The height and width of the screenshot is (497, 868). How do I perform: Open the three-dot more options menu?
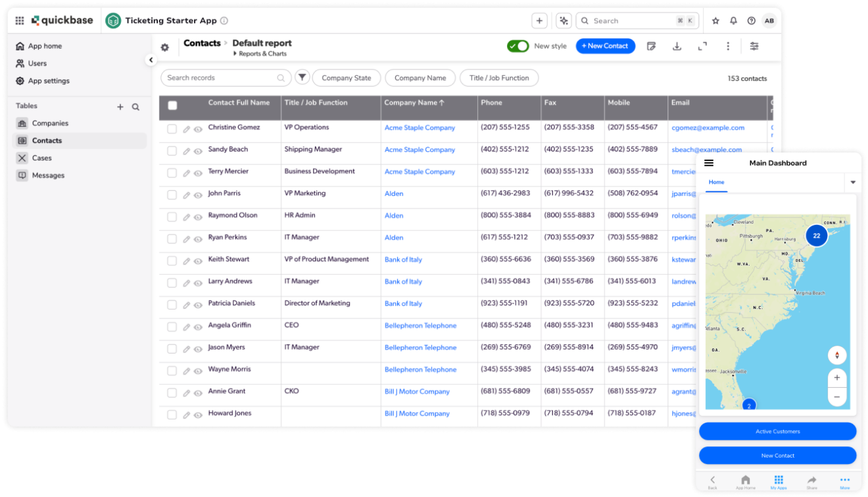727,46
